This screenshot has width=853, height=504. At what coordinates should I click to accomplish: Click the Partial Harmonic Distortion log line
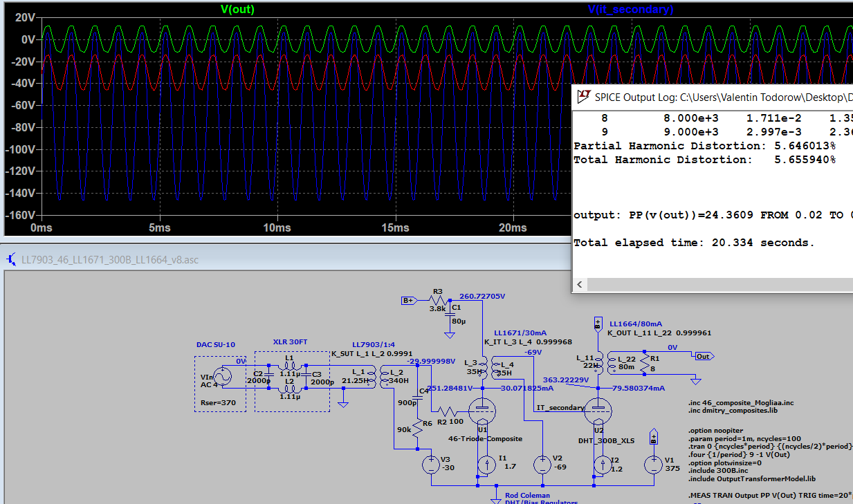coord(704,146)
